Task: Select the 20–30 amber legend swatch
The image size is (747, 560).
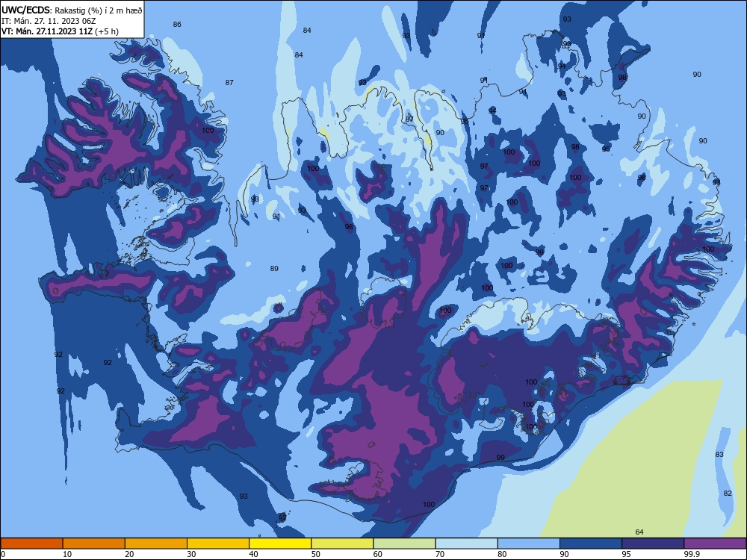Action: click(x=156, y=544)
